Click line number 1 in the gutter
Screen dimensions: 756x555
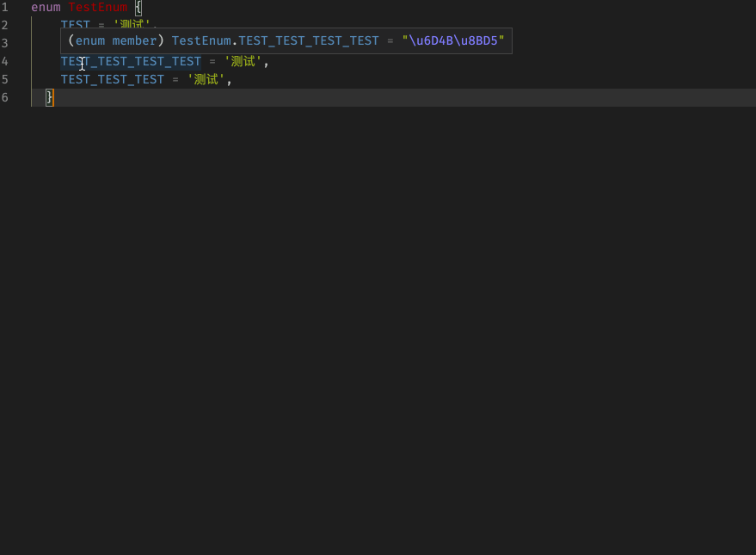coord(5,7)
